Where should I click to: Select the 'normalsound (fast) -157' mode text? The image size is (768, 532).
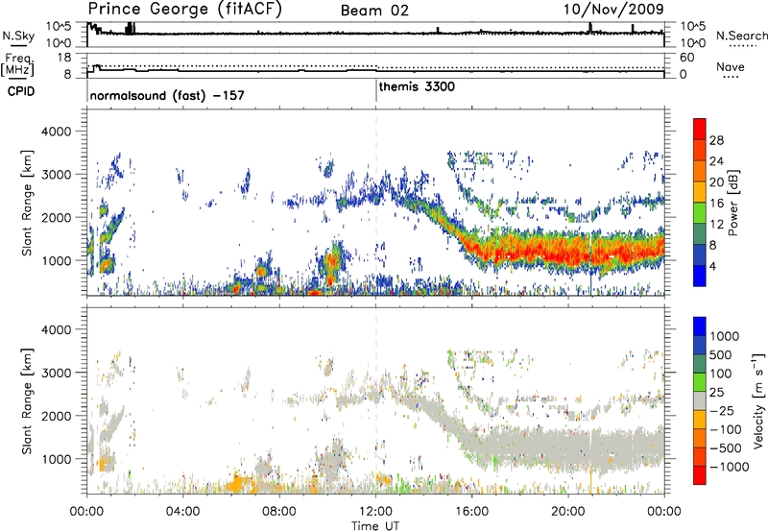(167, 95)
